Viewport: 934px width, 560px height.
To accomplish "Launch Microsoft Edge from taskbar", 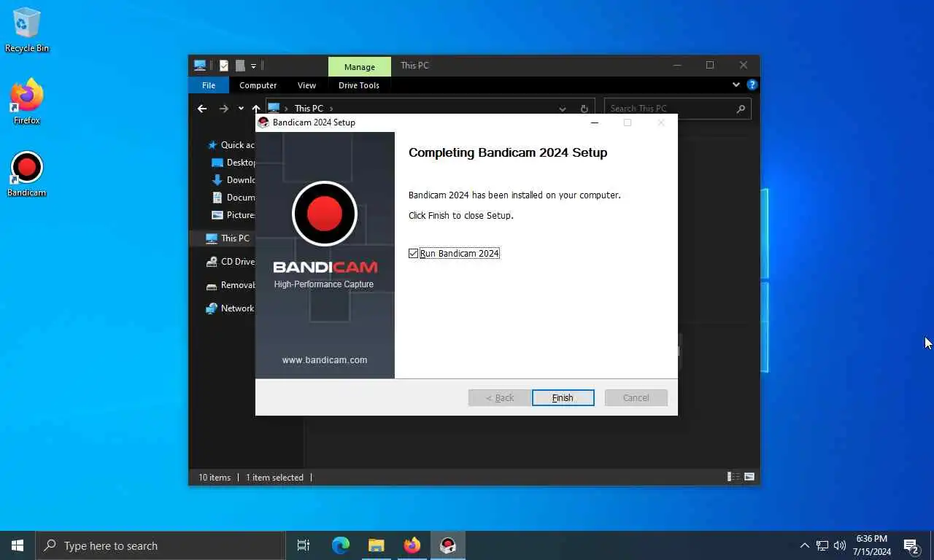I will [x=341, y=545].
